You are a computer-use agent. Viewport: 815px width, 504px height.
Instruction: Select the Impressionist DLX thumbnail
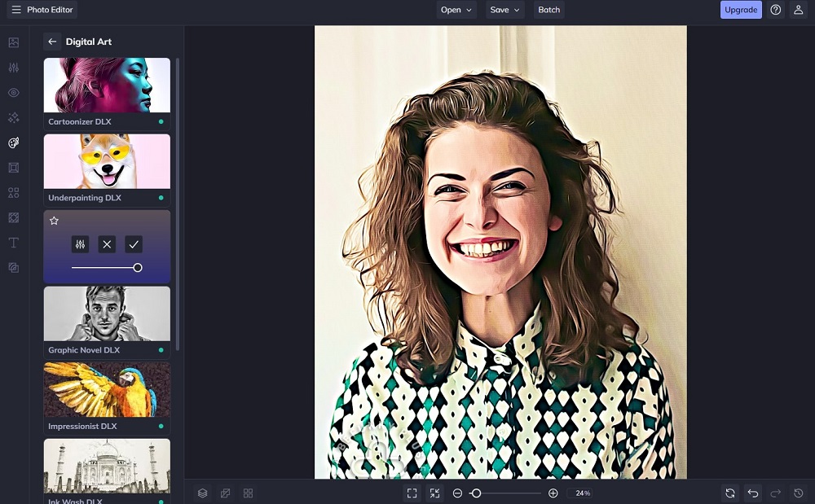click(x=107, y=390)
